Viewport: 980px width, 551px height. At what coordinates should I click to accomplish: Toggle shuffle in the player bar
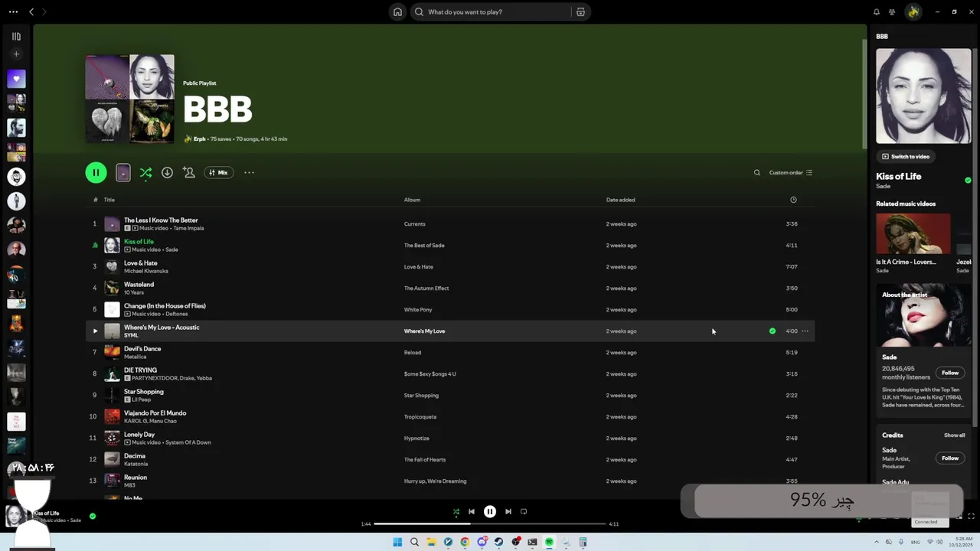pos(456,511)
